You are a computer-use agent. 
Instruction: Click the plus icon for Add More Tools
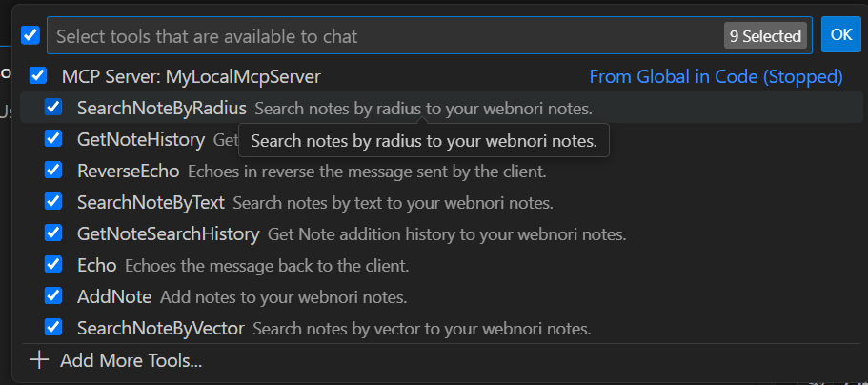click(39, 360)
